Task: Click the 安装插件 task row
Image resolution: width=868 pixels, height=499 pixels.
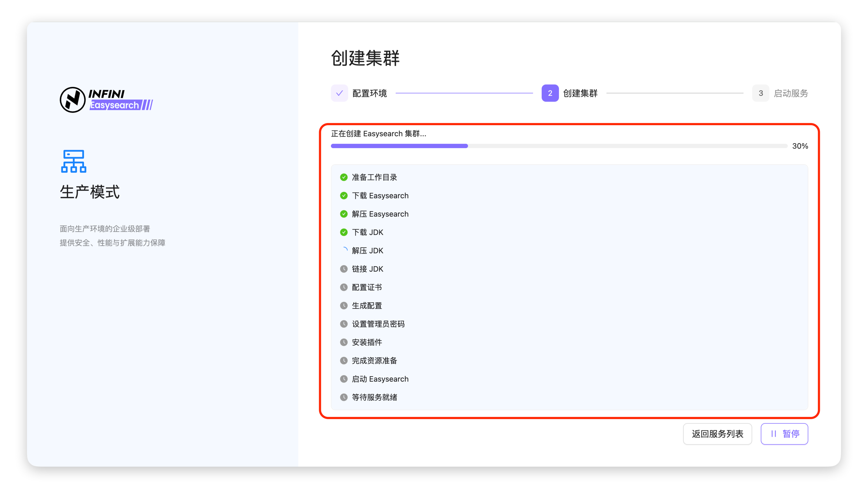Action: click(x=367, y=342)
